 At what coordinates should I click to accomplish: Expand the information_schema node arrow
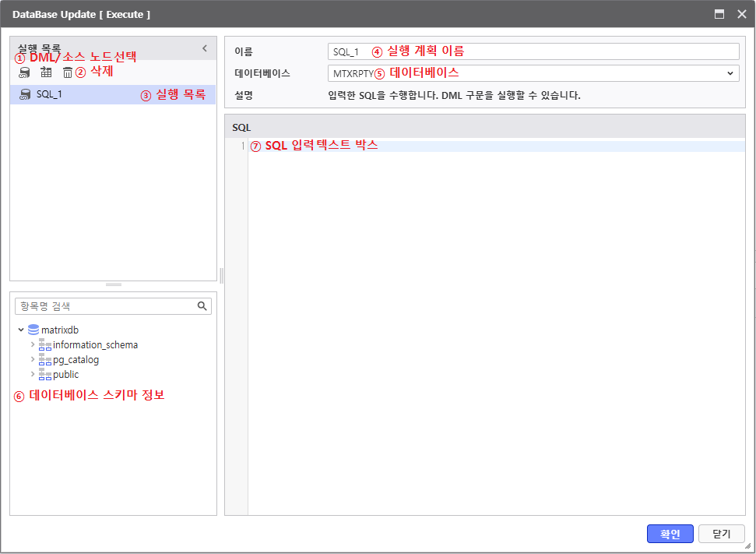[32, 344]
